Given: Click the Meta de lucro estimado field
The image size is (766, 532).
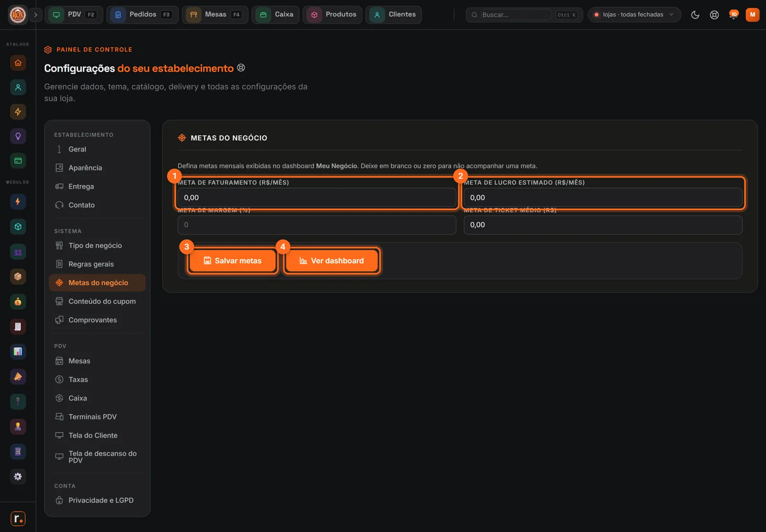Looking at the screenshot, I should [603, 198].
